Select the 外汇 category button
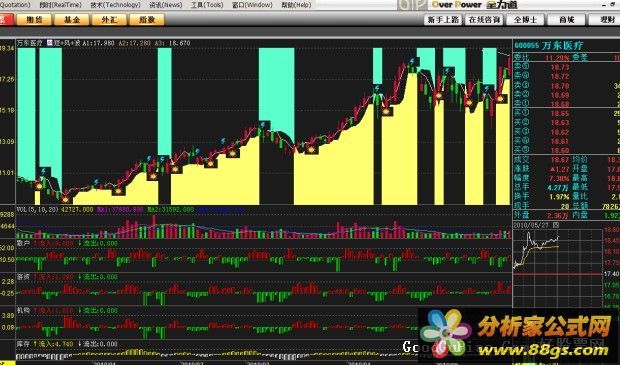 [109, 19]
